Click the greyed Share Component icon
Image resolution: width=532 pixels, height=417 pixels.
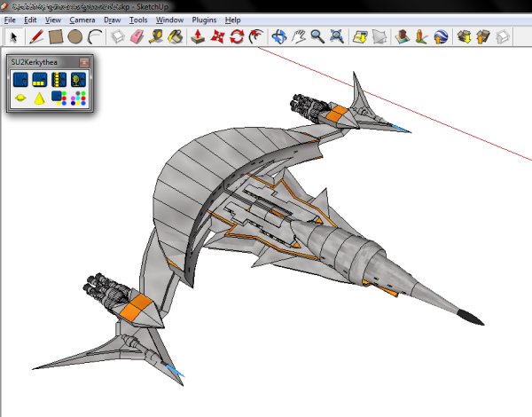[x=503, y=36]
